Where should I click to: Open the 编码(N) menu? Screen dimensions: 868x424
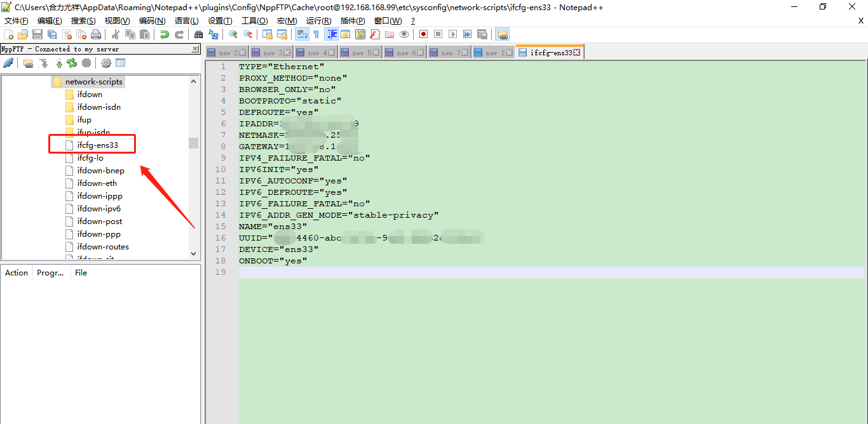(152, 21)
